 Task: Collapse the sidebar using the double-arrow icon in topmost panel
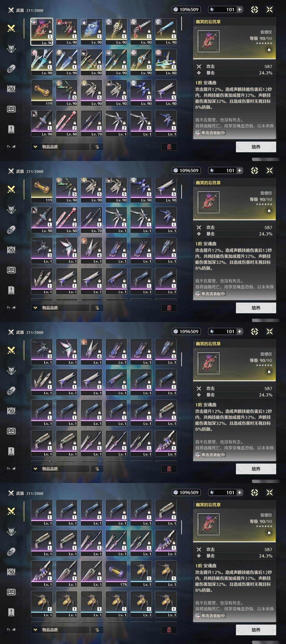tap(11, 147)
